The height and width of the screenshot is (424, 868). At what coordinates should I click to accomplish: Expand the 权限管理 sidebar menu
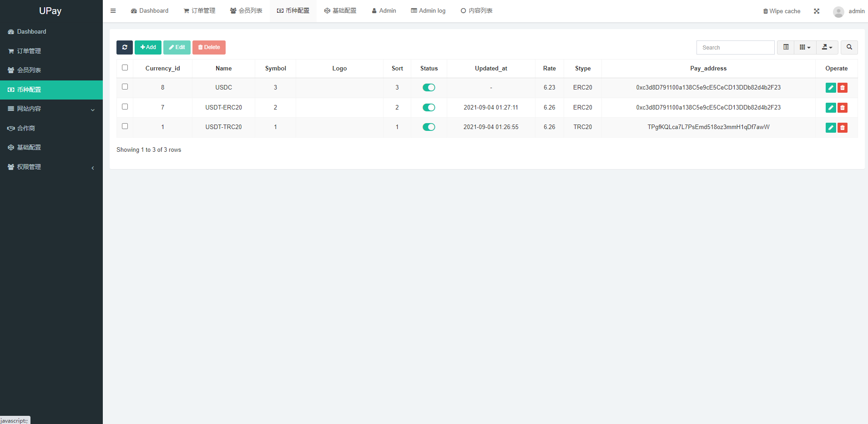coord(51,167)
